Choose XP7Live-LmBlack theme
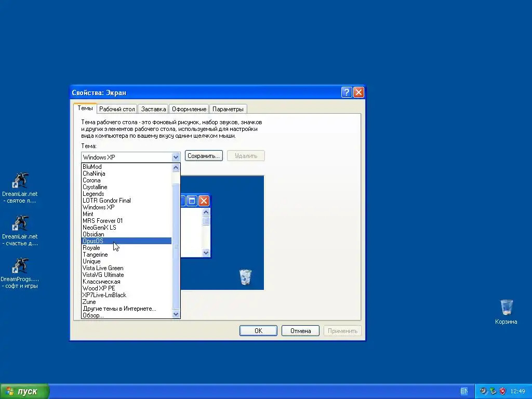This screenshot has width=532, height=399. click(127, 295)
